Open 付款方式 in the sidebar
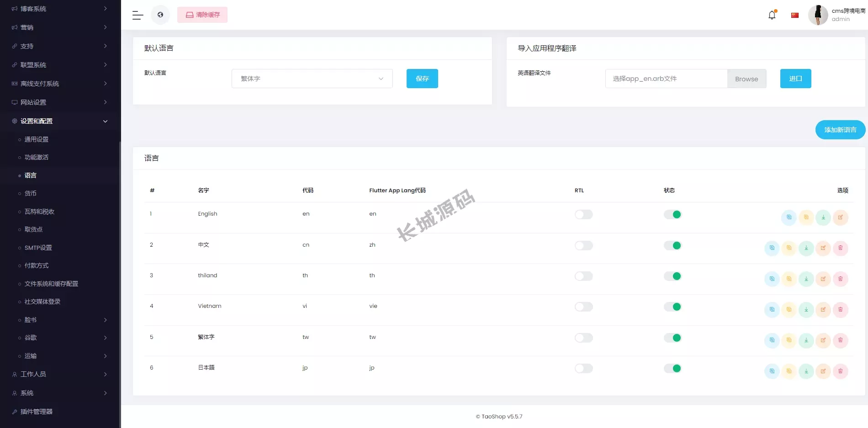868x428 pixels. [37, 265]
